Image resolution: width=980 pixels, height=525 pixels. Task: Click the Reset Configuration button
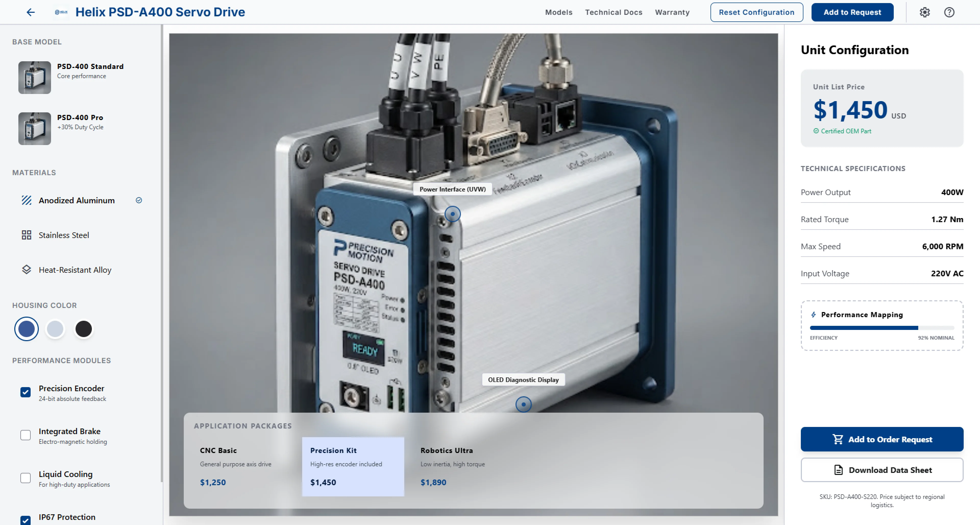click(757, 12)
